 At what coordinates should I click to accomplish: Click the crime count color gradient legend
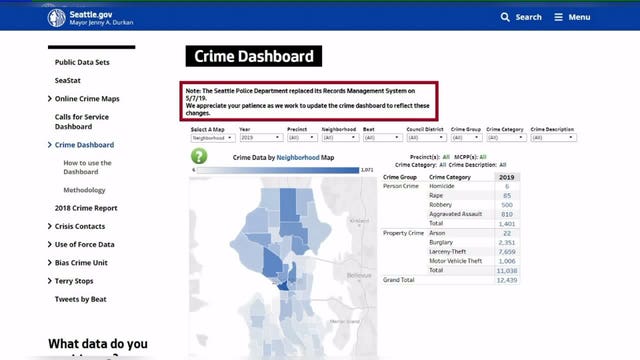[278, 170]
